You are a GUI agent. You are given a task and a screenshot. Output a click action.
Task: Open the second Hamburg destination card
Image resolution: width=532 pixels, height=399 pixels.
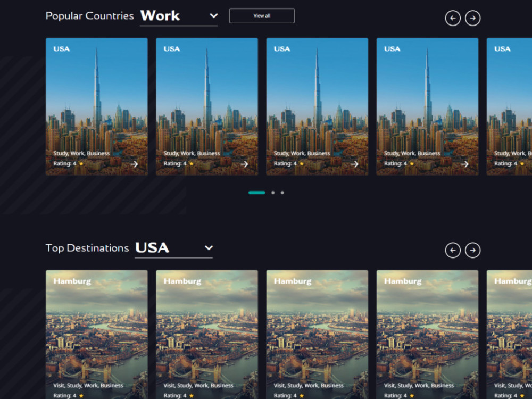(x=207, y=335)
